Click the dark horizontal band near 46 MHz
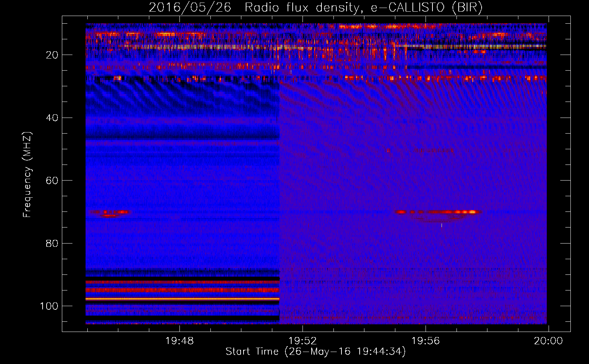This screenshot has height=364, width=589. [x=182, y=138]
